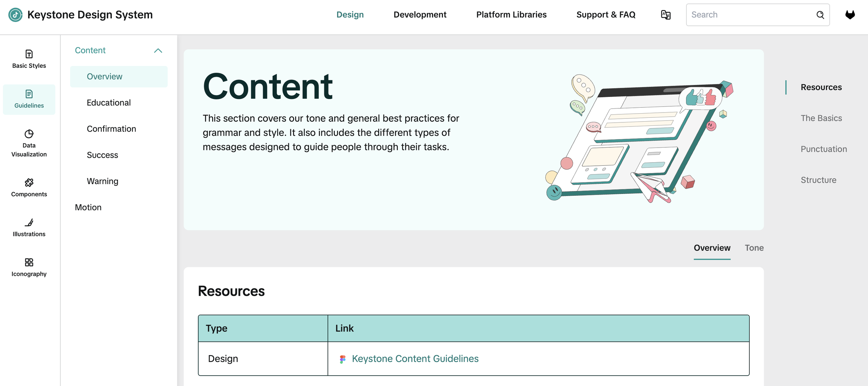Select the Overview tab
Image resolution: width=868 pixels, height=386 pixels.
coord(712,248)
